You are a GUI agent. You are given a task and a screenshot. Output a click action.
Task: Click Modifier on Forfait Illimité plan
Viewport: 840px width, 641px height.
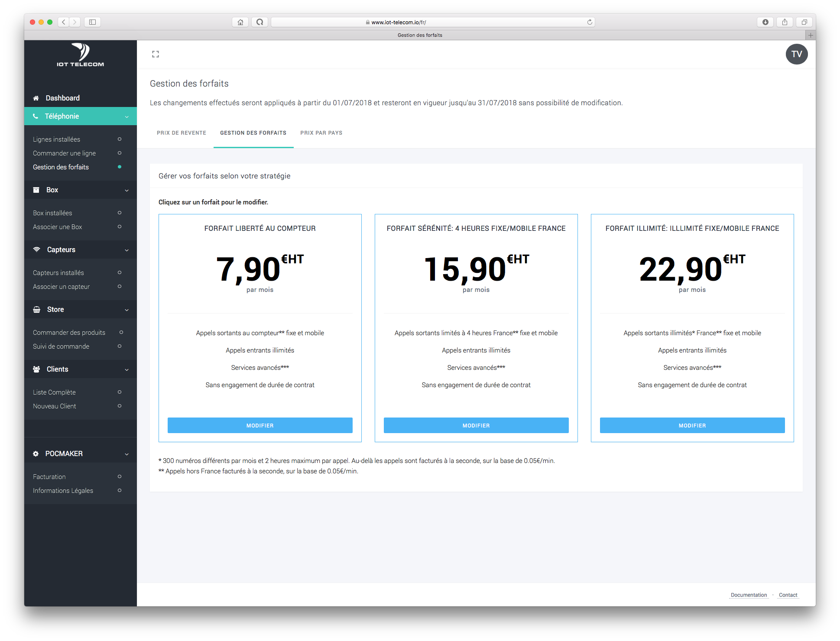(x=692, y=425)
